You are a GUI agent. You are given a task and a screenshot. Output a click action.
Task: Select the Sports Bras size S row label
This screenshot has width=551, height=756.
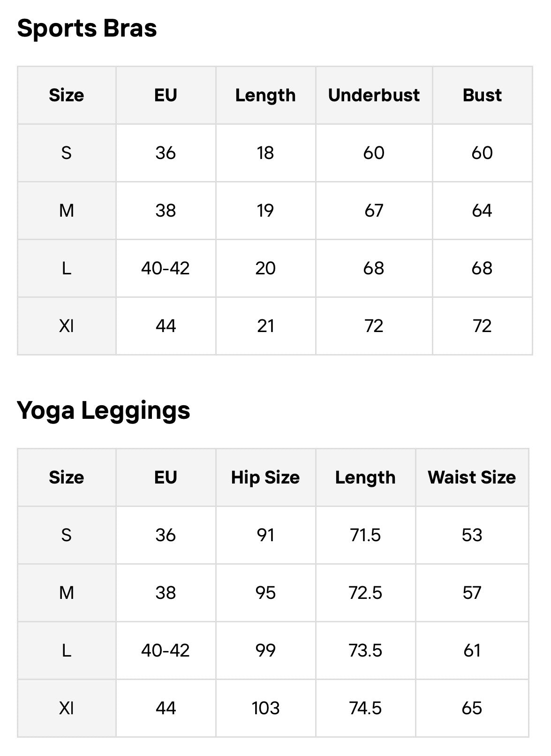point(67,153)
